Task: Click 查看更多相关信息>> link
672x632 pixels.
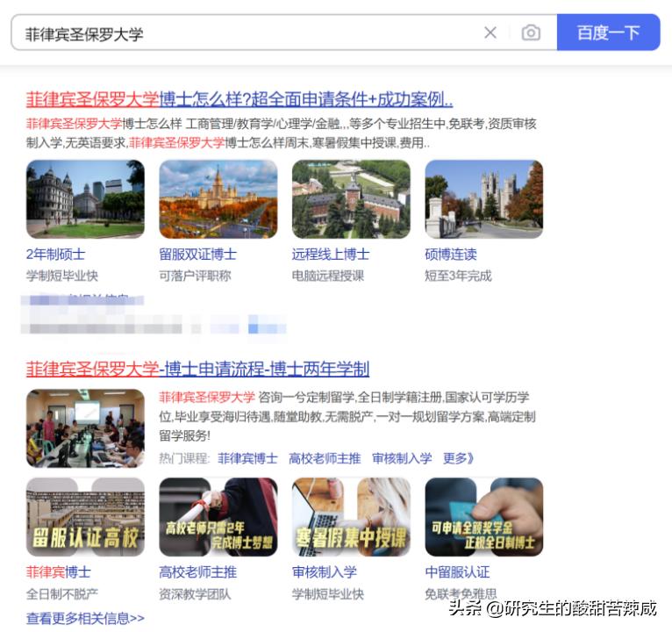Action: point(85,618)
